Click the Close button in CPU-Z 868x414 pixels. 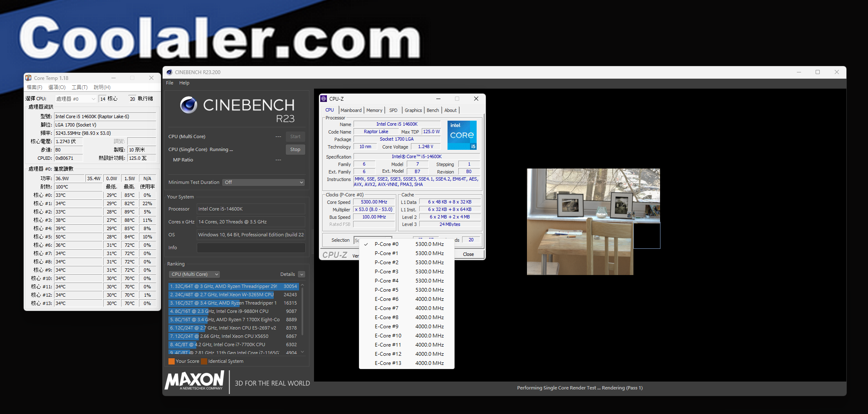point(468,254)
